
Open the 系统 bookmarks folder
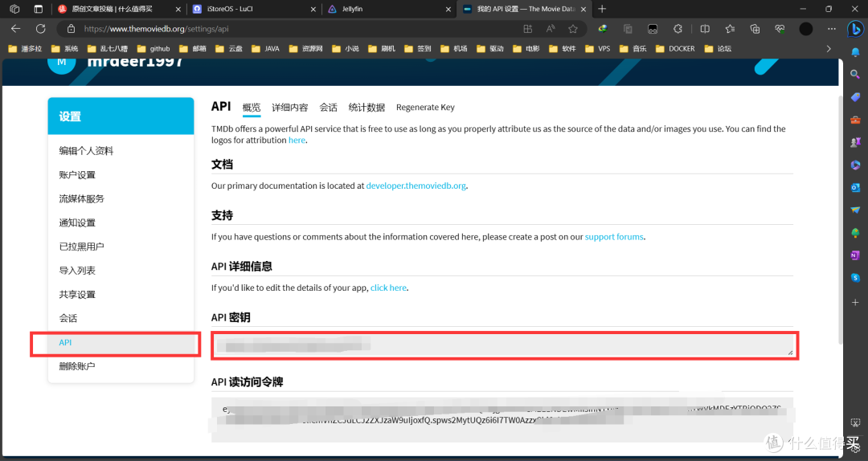64,49
